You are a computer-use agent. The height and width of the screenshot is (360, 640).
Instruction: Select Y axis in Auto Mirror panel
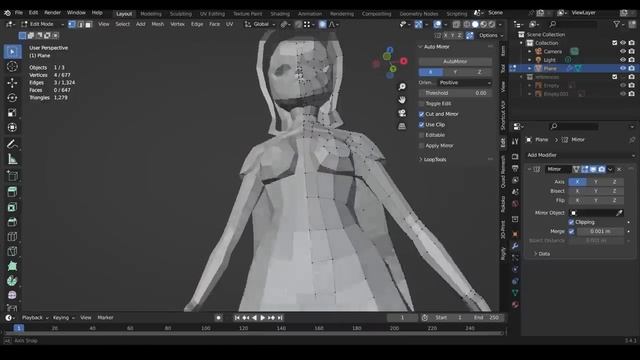455,72
